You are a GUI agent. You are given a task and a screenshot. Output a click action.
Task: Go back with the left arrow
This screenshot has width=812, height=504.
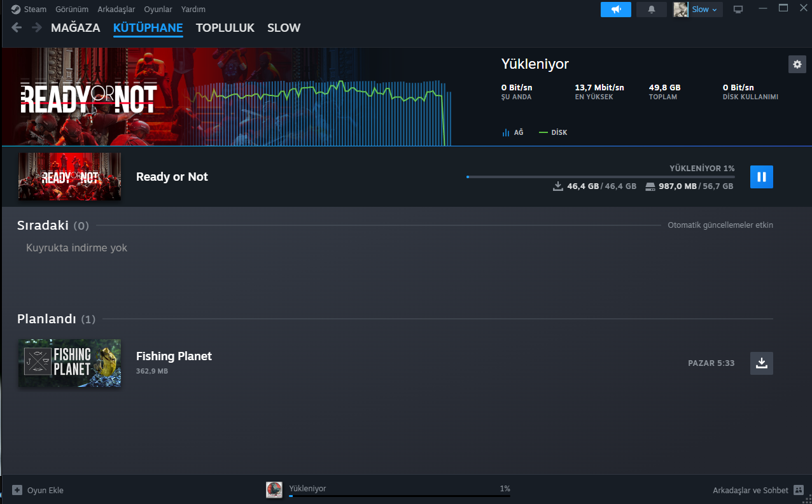[x=17, y=27]
